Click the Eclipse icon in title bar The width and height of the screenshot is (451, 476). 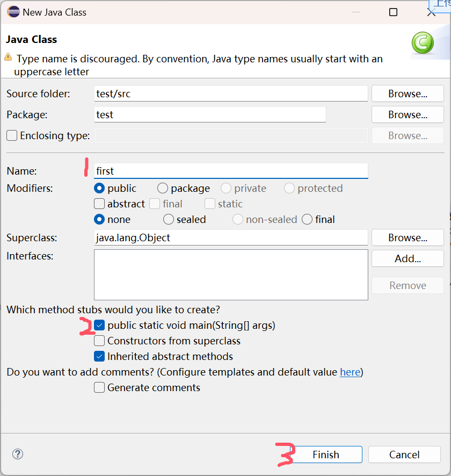(x=13, y=12)
